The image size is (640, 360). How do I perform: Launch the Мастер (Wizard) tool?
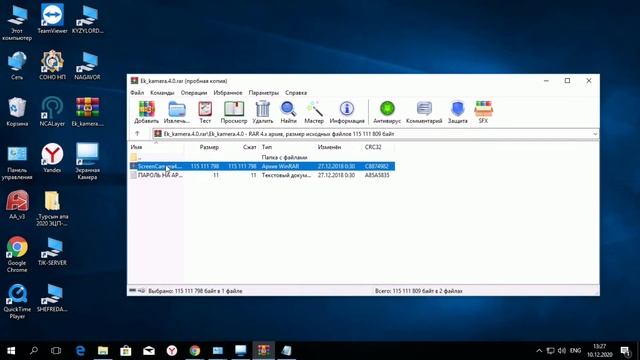314,112
